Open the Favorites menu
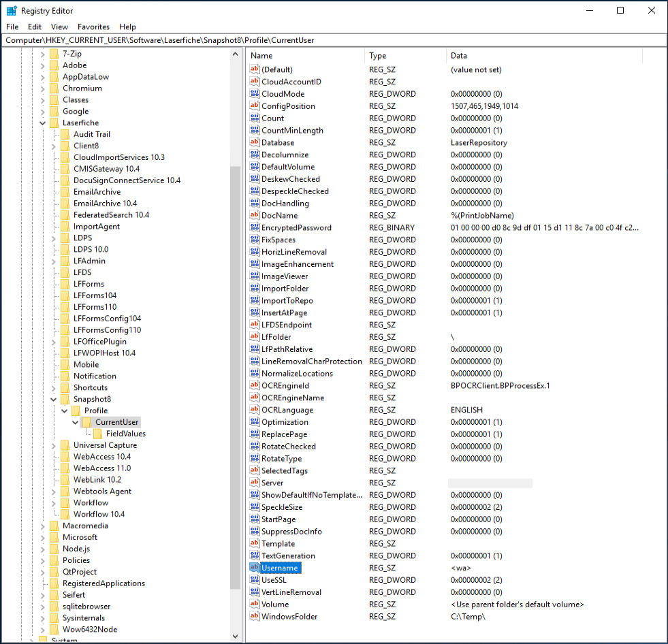The image size is (668, 644). pos(93,27)
